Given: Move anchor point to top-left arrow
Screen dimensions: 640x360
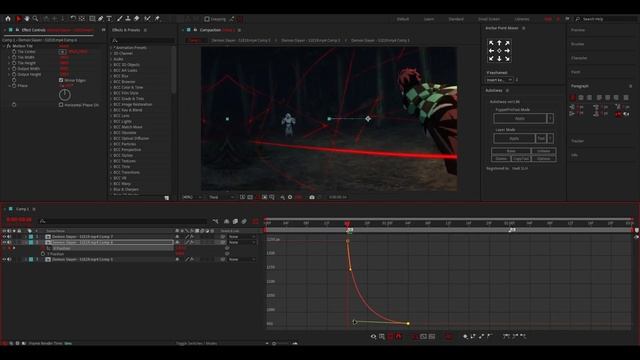Looking at the screenshot, I should (491, 43).
